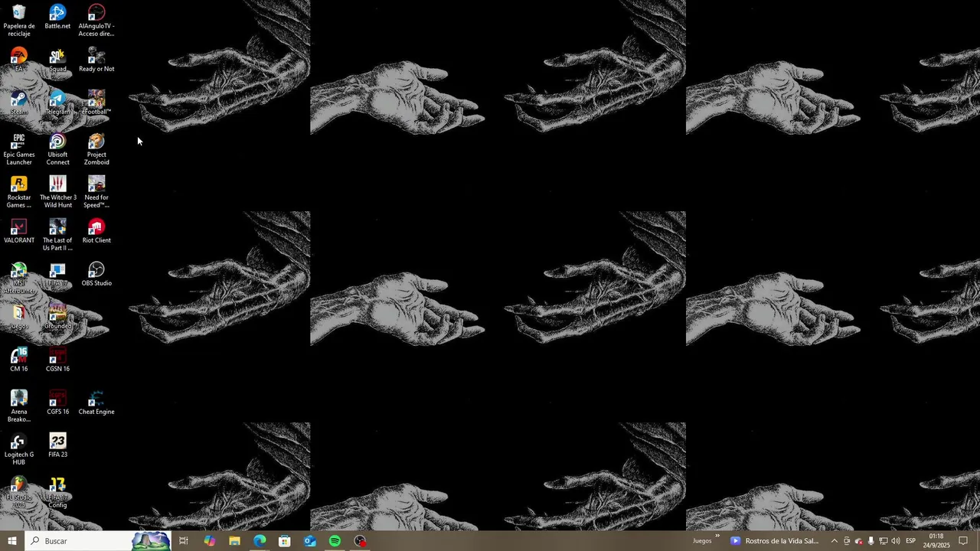The height and width of the screenshot is (551, 980).
Task: Open the notification center icon
Action: [963, 541]
